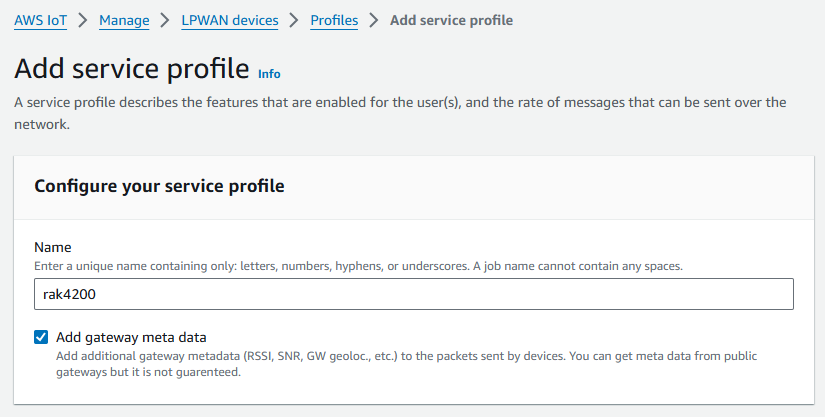Open the AWS IoT breadcrumb link
Screen dimensions: 825x417
click(x=41, y=21)
